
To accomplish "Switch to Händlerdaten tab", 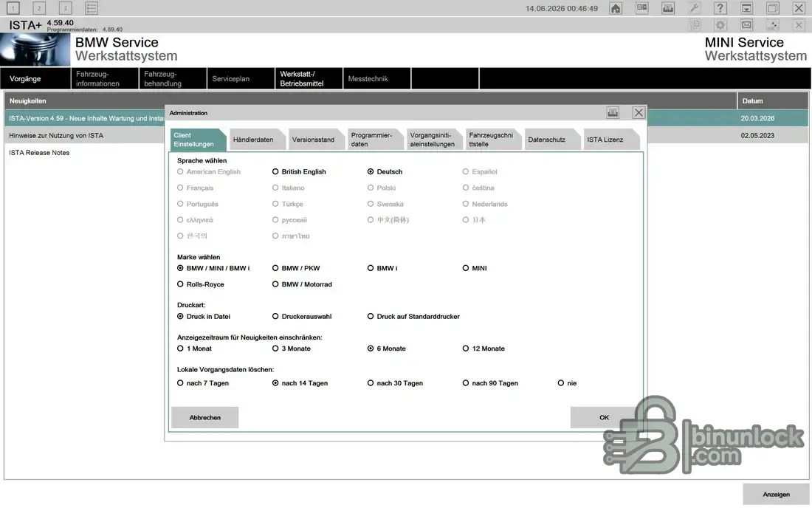I will click(x=256, y=140).
